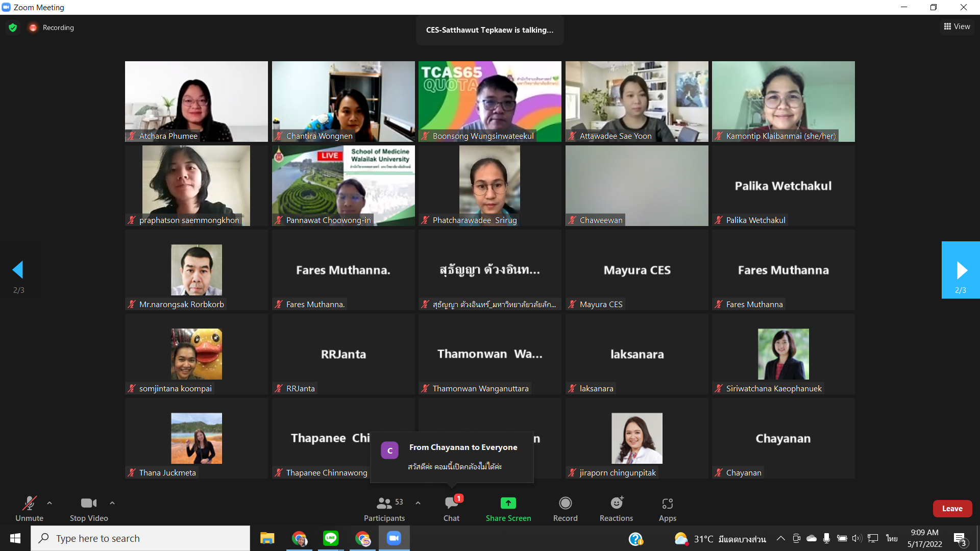Unmute the microphone
Image resolution: width=980 pixels, height=551 pixels.
[29, 504]
